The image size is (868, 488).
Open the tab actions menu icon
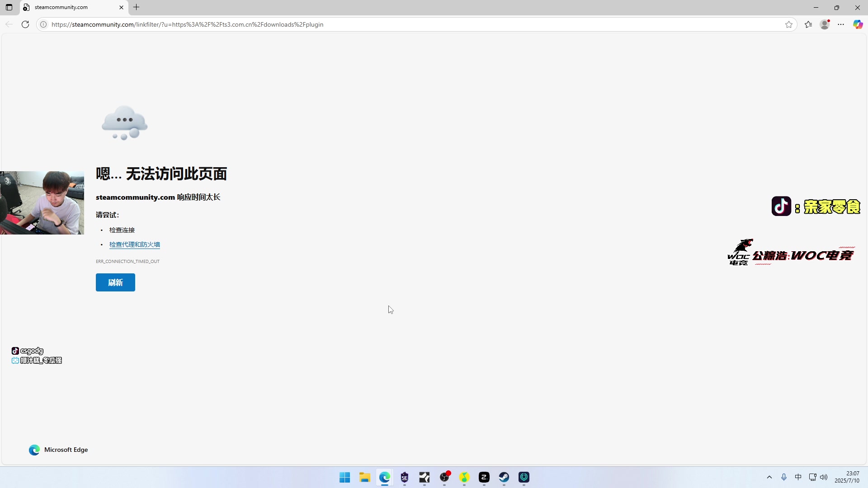[9, 7]
